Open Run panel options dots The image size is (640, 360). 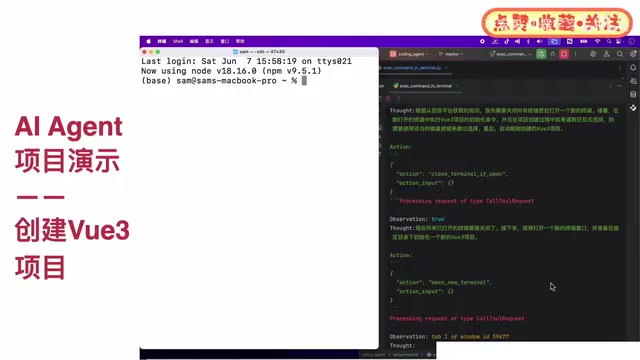click(611, 86)
